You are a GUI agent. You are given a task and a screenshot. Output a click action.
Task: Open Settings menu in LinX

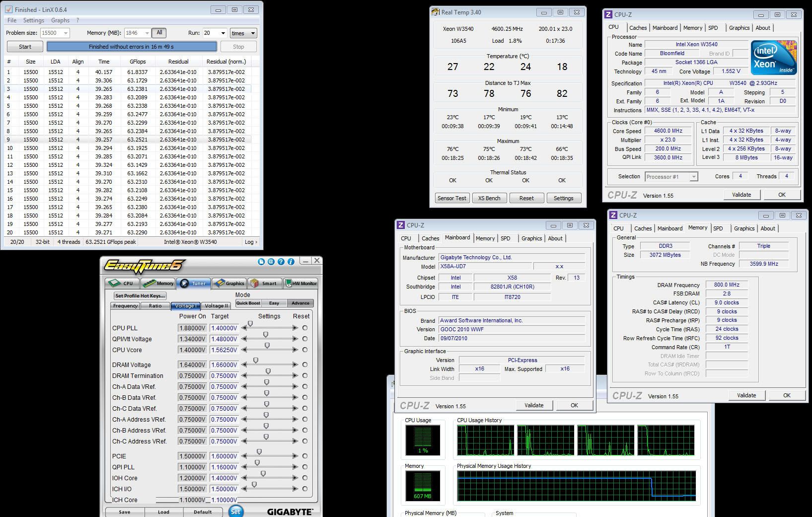34,20
